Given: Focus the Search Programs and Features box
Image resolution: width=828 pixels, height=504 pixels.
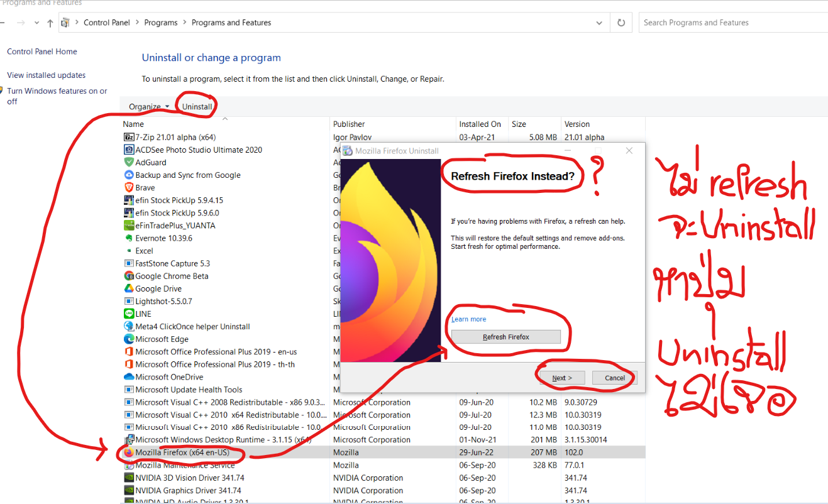Looking at the screenshot, I should [x=734, y=23].
